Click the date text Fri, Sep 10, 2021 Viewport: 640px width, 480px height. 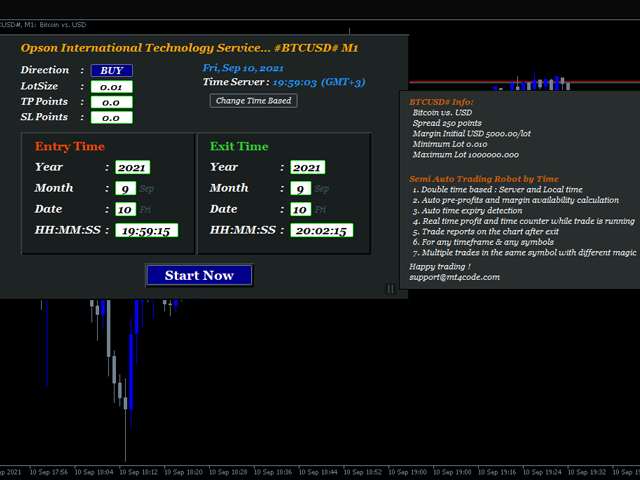coord(243,68)
